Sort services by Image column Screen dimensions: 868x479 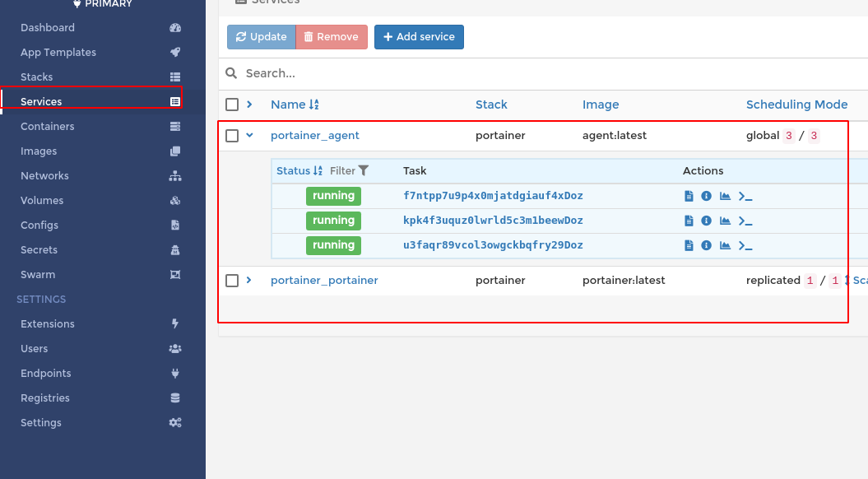coord(601,105)
